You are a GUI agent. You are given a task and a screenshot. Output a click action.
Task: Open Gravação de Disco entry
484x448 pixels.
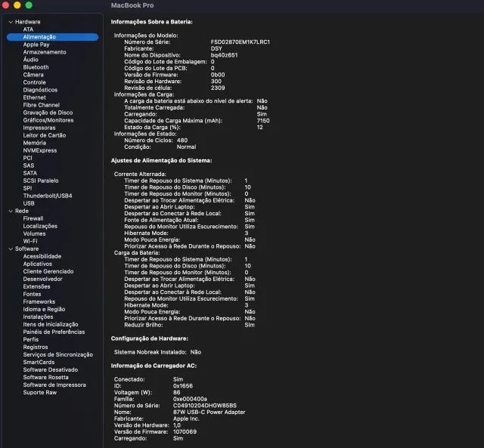(x=48, y=113)
